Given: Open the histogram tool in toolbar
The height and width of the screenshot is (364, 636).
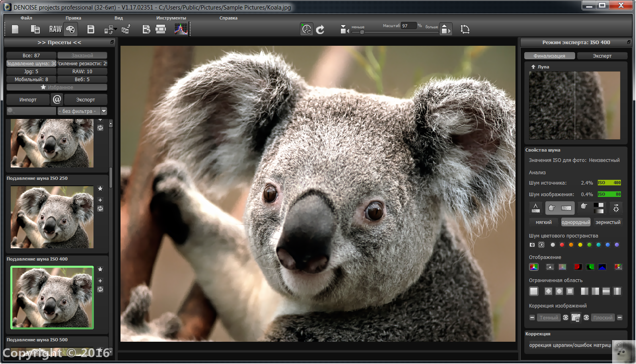Looking at the screenshot, I should [181, 29].
